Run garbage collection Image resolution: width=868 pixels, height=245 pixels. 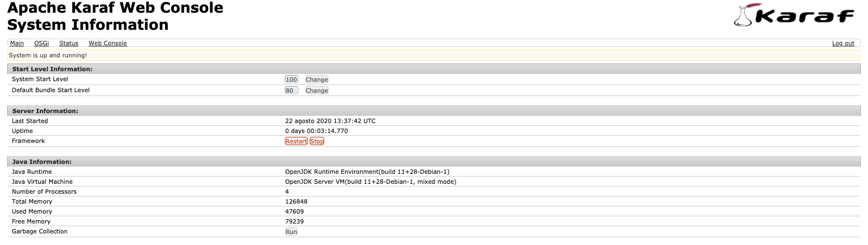pyautogui.click(x=292, y=232)
